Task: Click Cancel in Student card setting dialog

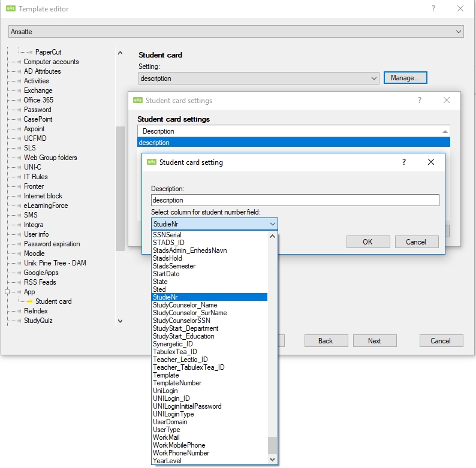Action: [416, 242]
